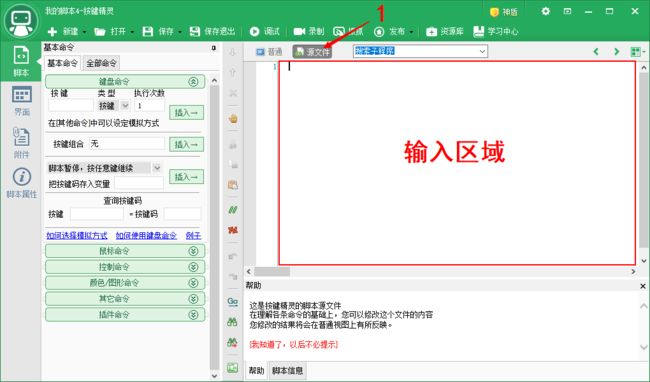Click the 录制 camera button
Screen dimensions: 650x382
[309, 31]
